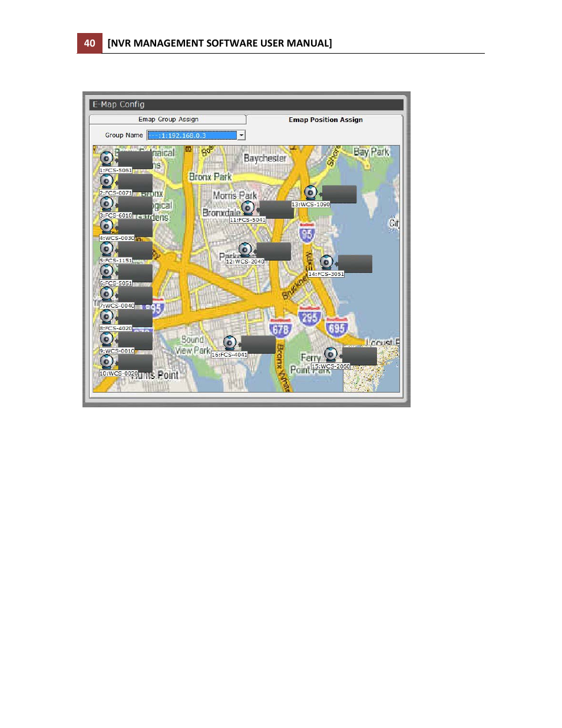562x728 pixels.
Task: Click the label text "1:FCS-5061"
Action: pos(116,170)
